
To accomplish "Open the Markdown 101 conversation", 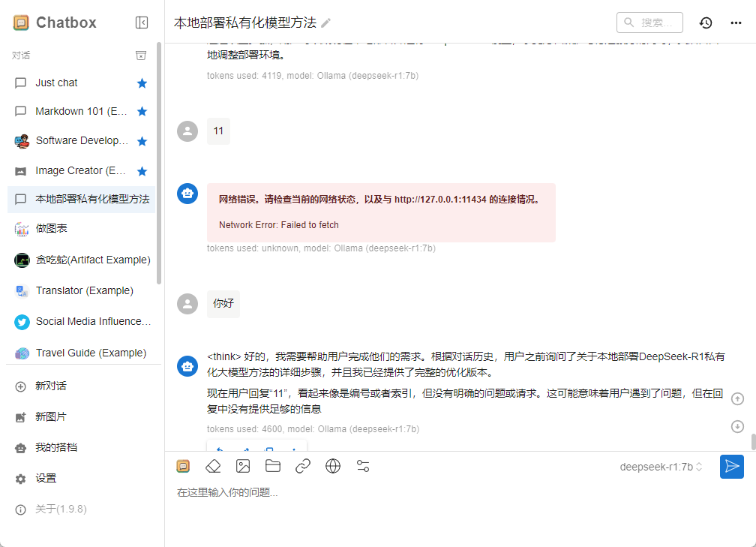I will [x=82, y=111].
